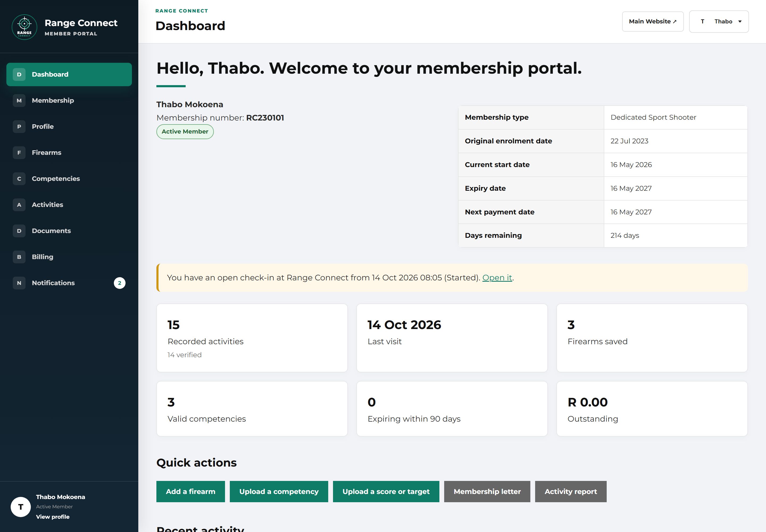
Task: Open the Expiring within 90 days card
Action: [x=452, y=409]
